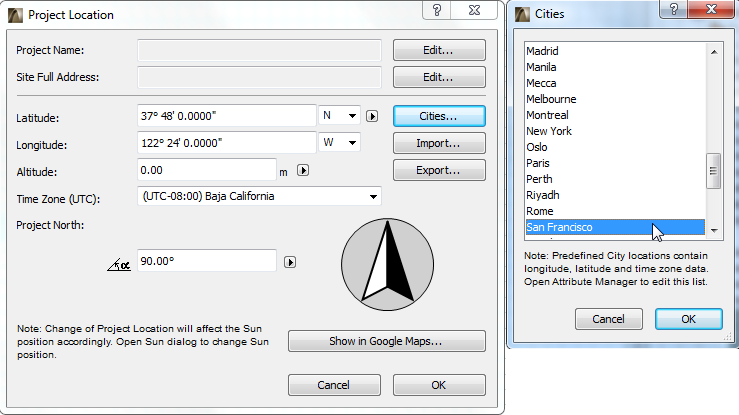This screenshot has height=415, width=739.
Task: Cancel the Cities dialog
Action: coord(608,319)
